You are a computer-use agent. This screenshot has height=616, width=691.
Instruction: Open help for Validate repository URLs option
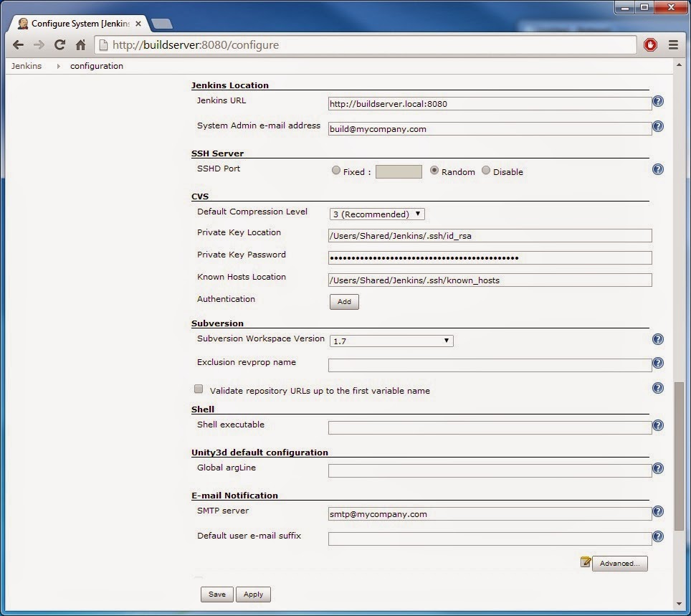pos(657,388)
